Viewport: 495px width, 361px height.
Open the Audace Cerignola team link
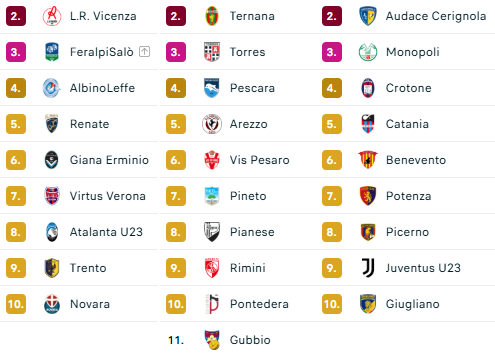tap(436, 16)
